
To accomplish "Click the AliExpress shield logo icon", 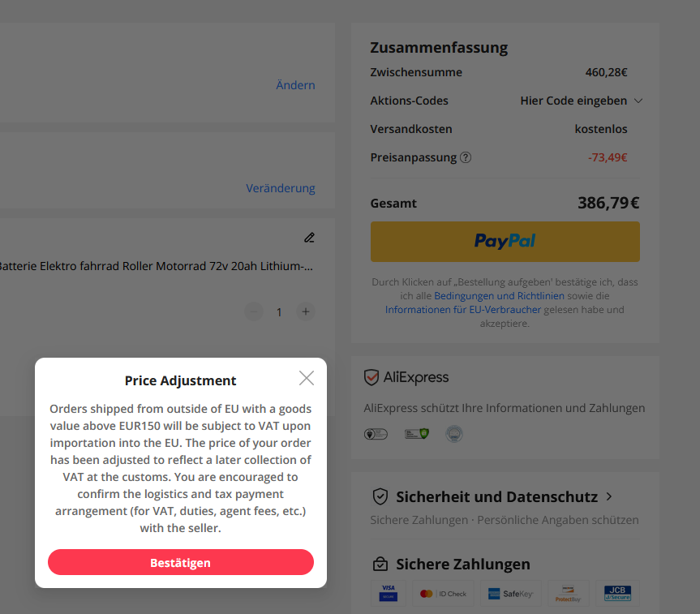I will [371, 377].
